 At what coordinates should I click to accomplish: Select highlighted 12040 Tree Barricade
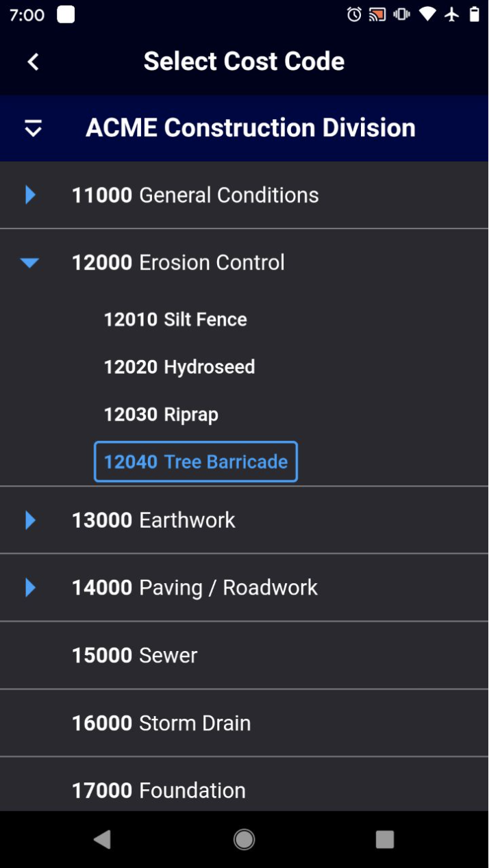196,461
